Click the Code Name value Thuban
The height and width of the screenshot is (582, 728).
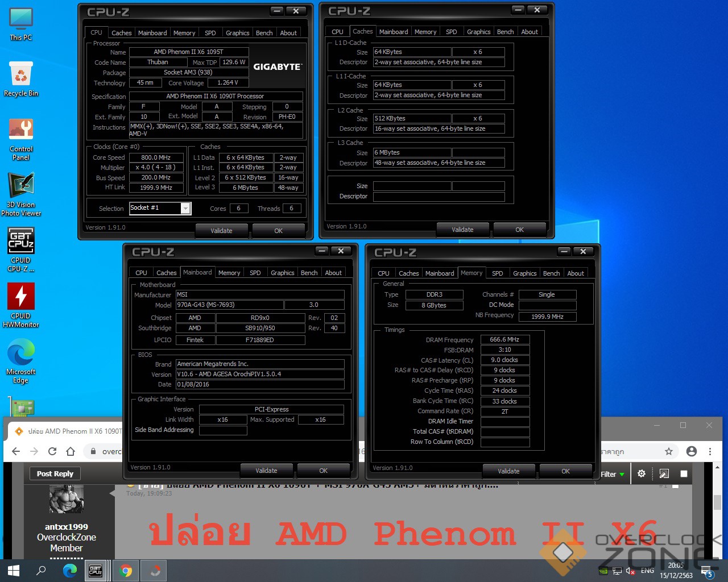pos(158,63)
